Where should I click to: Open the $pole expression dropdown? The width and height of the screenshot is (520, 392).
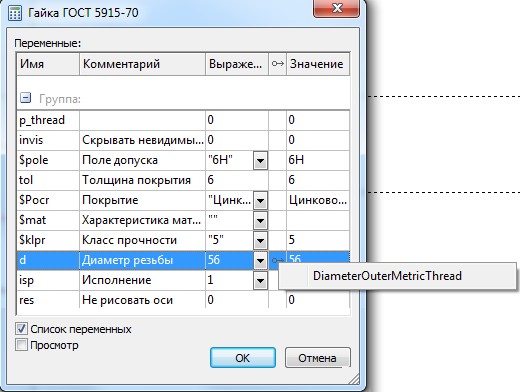click(x=260, y=161)
